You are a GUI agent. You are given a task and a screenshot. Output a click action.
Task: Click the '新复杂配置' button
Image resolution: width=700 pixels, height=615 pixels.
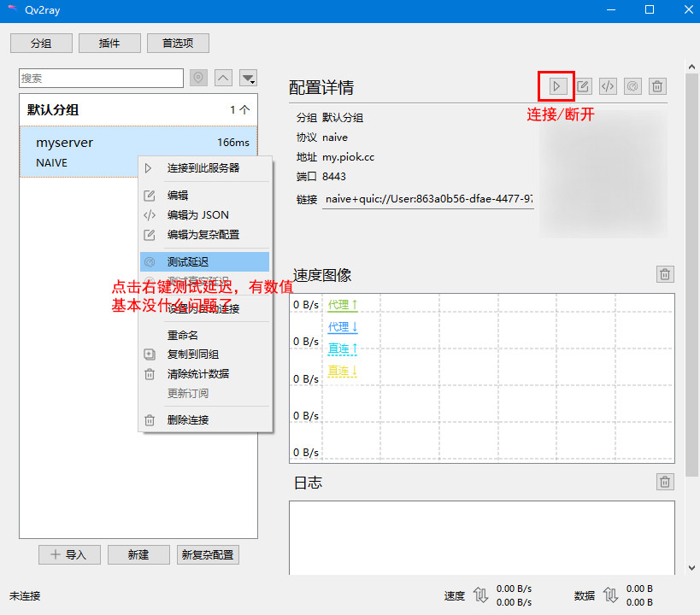click(208, 554)
